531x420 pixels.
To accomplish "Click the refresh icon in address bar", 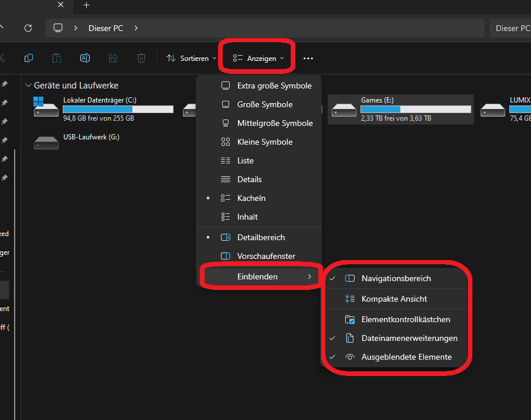I will pos(28,28).
